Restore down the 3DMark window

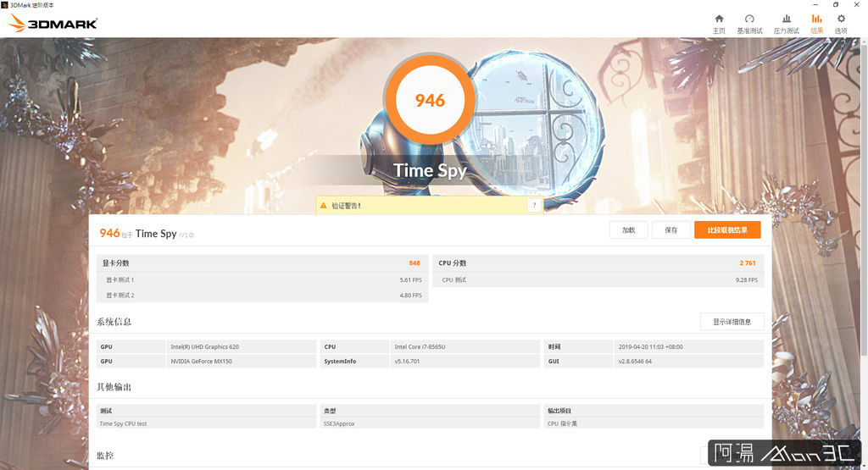[836, 4]
